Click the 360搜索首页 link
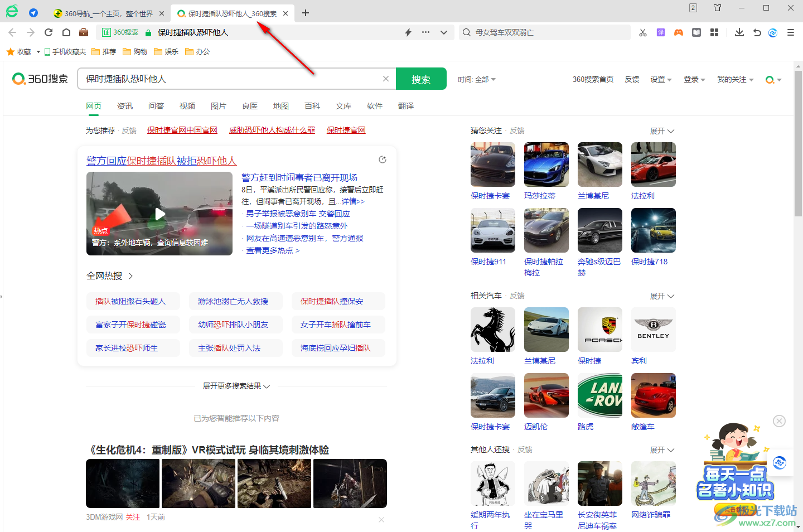 pyautogui.click(x=593, y=79)
